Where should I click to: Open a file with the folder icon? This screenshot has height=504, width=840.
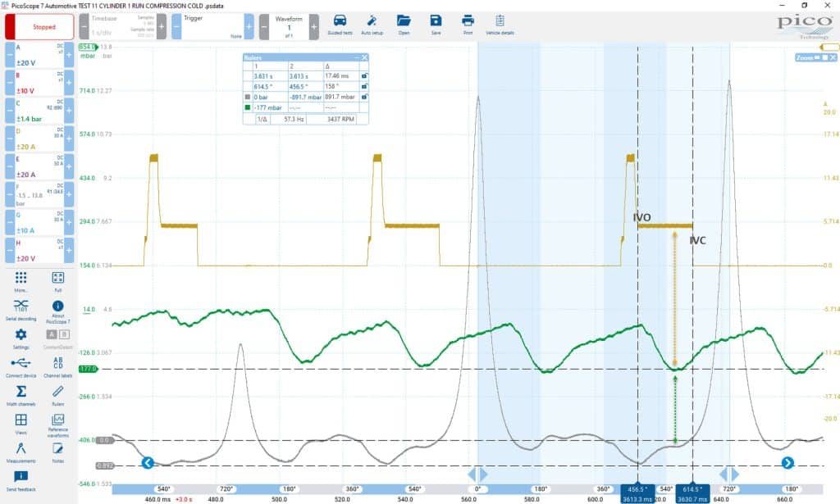click(404, 25)
